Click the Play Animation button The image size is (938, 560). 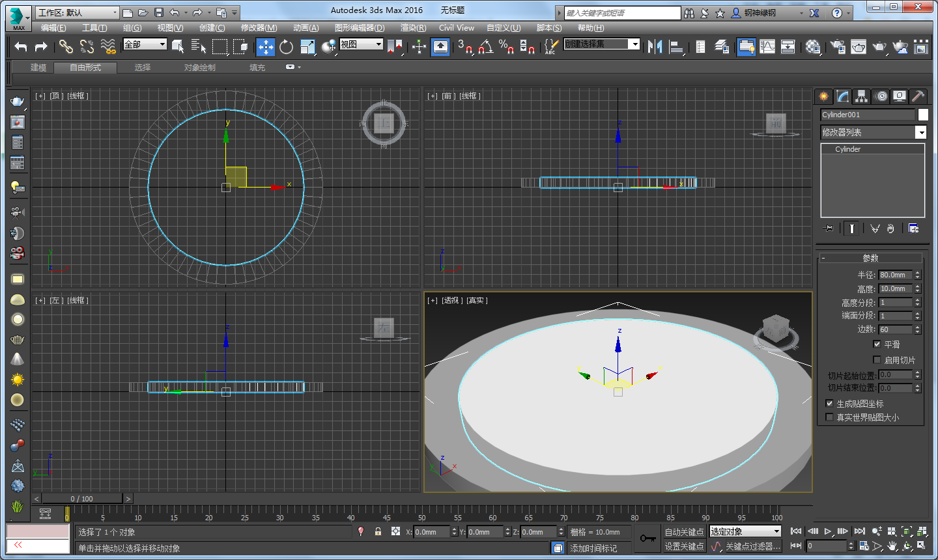(828, 531)
